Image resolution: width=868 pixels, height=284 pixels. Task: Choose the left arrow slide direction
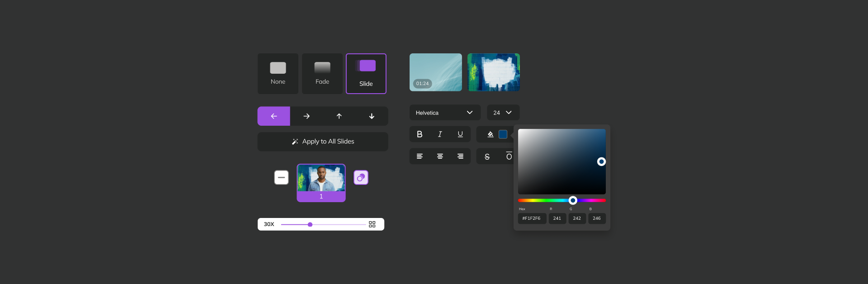pyautogui.click(x=274, y=116)
